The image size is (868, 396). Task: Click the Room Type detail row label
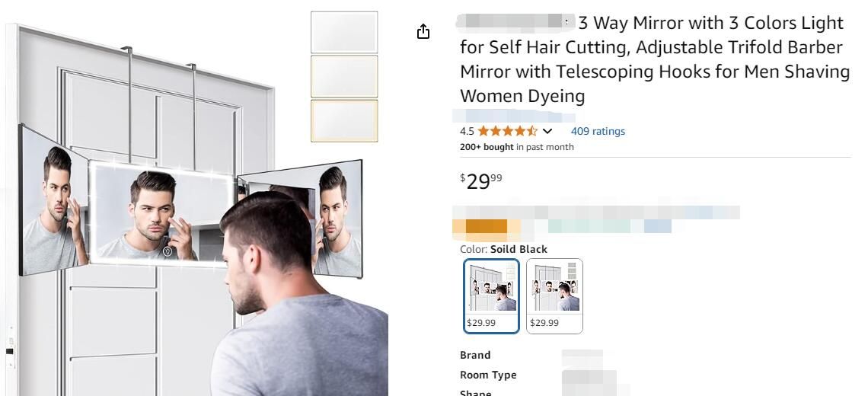tap(488, 375)
